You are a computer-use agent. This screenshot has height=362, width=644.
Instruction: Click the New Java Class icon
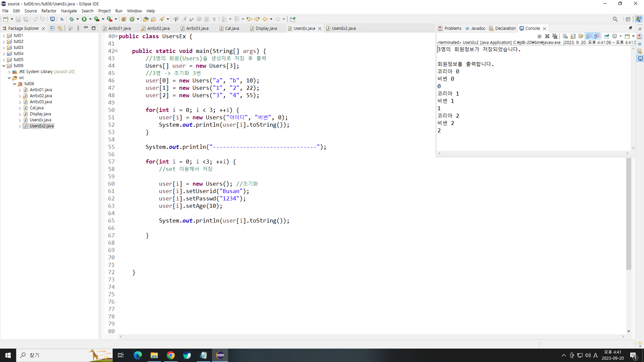tap(132, 19)
